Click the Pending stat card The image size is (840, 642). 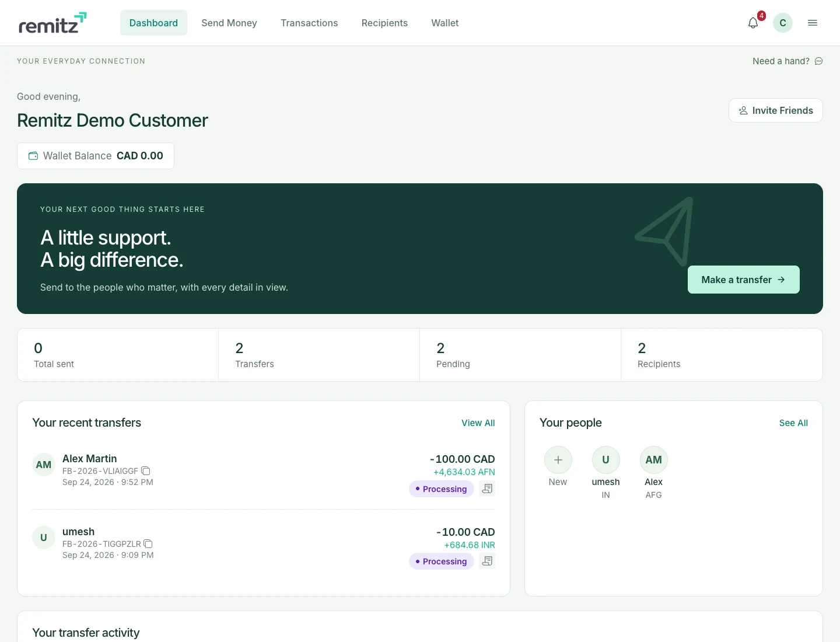click(x=520, y=355)
